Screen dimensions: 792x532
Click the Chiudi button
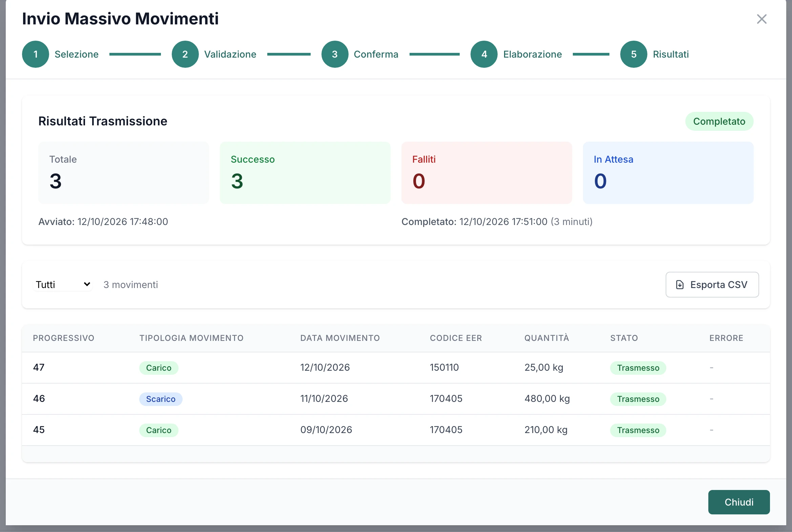739,502
